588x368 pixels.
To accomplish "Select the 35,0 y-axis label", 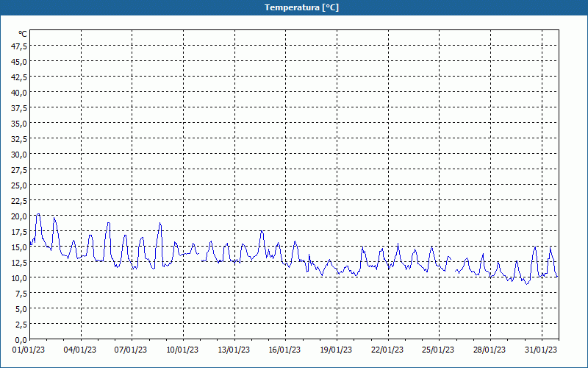I will click(20, 124).
